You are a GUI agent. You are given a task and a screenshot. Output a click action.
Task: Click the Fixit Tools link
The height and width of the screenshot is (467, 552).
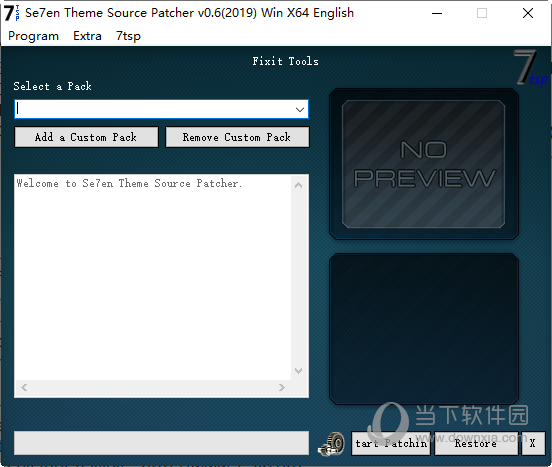(285, 61)
